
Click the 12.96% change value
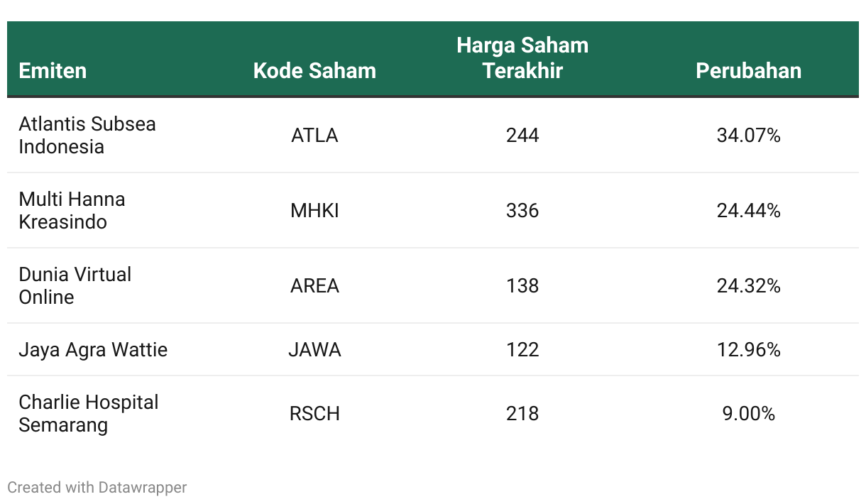(x=748, y=349)
